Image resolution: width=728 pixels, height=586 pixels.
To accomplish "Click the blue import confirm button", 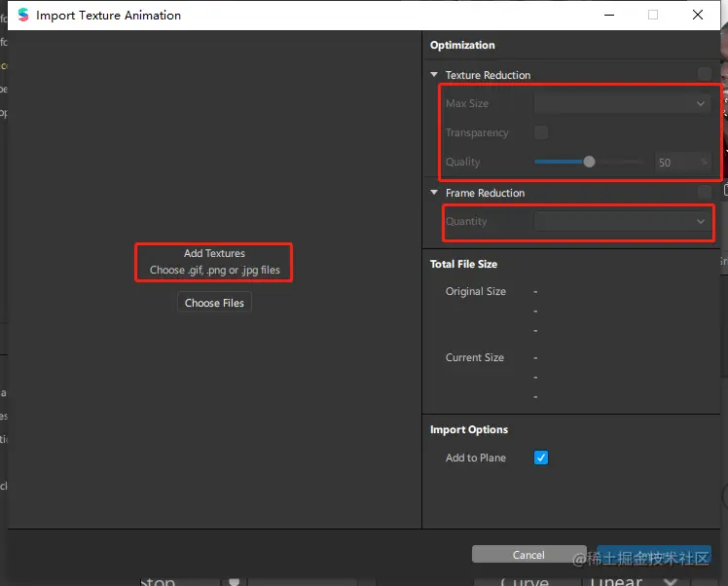I will pos(654,555).
